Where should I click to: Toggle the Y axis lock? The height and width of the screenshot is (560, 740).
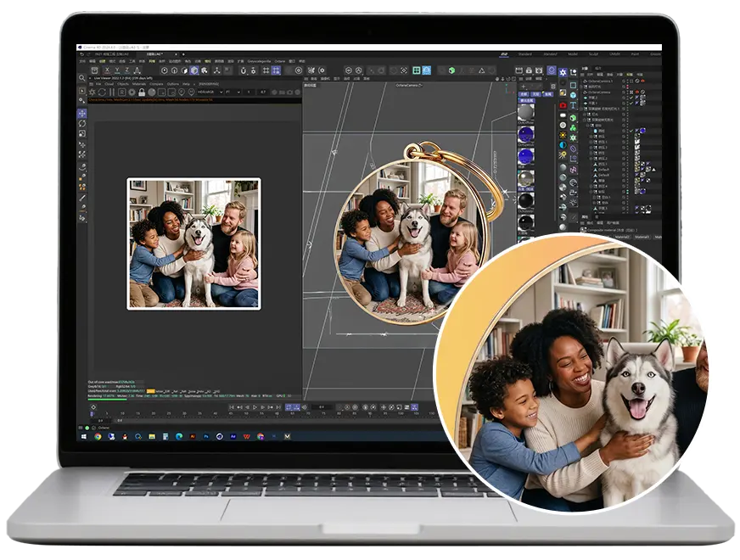click(x=117, y=70)
